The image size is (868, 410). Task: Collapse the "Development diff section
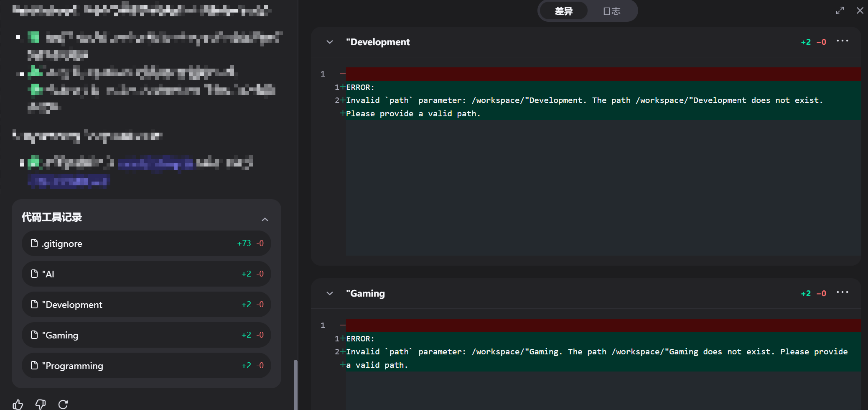point(330,42)
